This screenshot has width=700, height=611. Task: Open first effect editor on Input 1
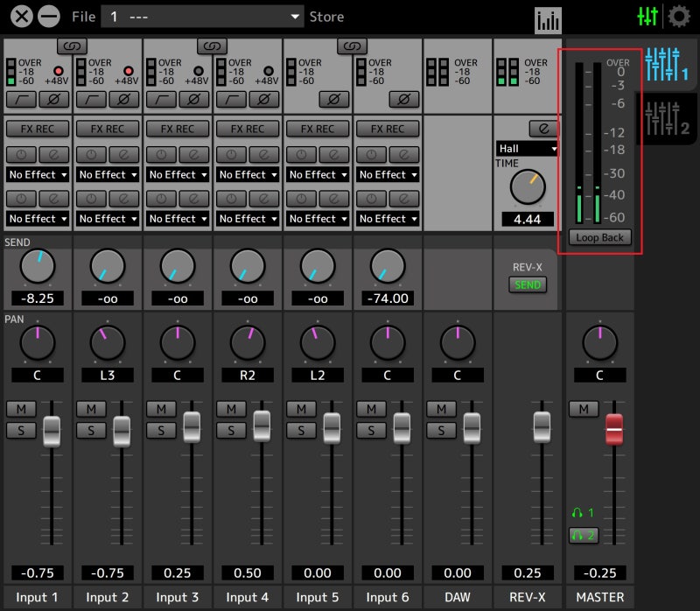click(54, 155)
